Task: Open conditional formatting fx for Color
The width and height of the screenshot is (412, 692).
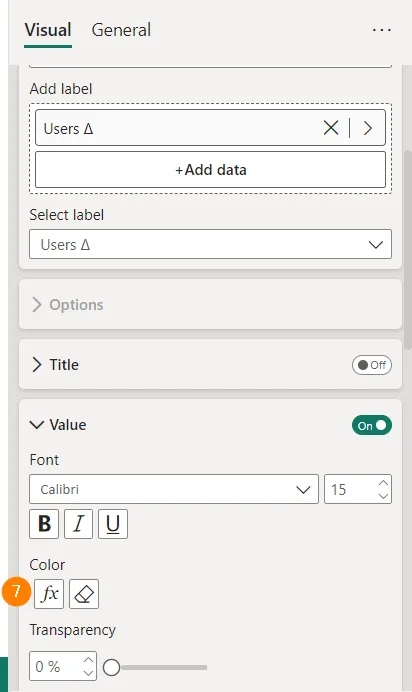Action: (x=49, y=594)
